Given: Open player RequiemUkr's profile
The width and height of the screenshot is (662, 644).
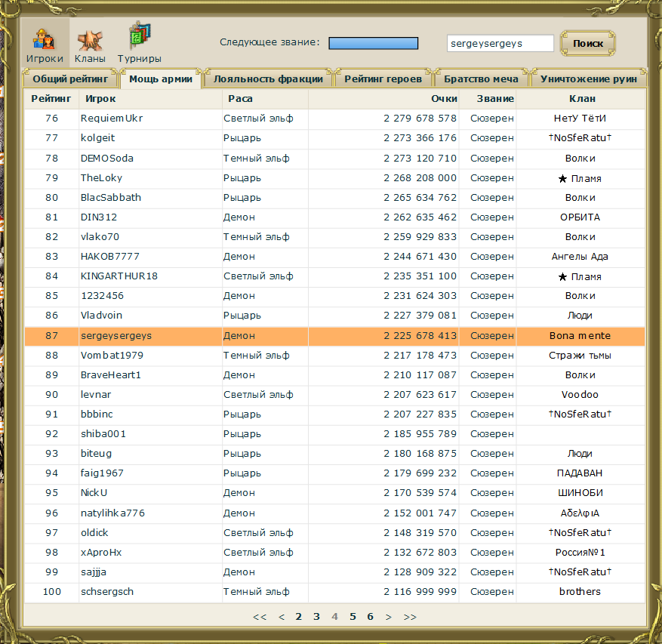Looking at the screenshot, I should pos(112,119).
